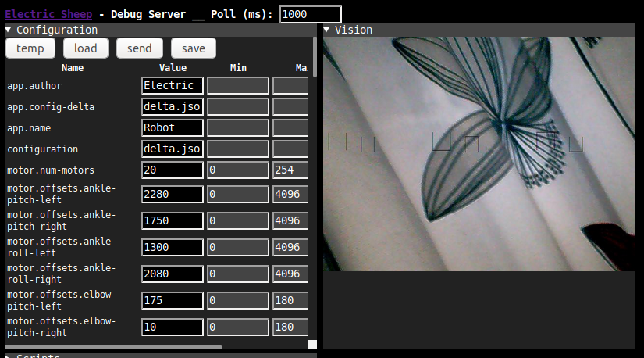Click the Min field of app.author

[238, 85]
